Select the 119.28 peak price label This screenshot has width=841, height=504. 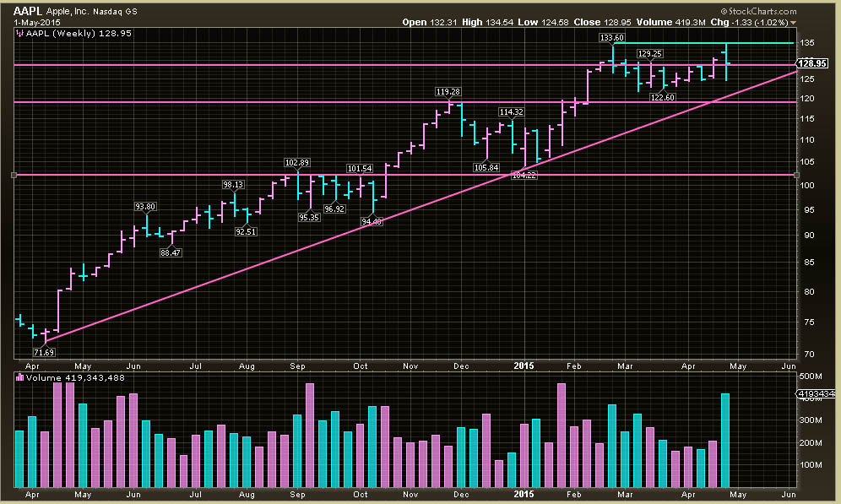pyautogui.click(x=448, y=92)
